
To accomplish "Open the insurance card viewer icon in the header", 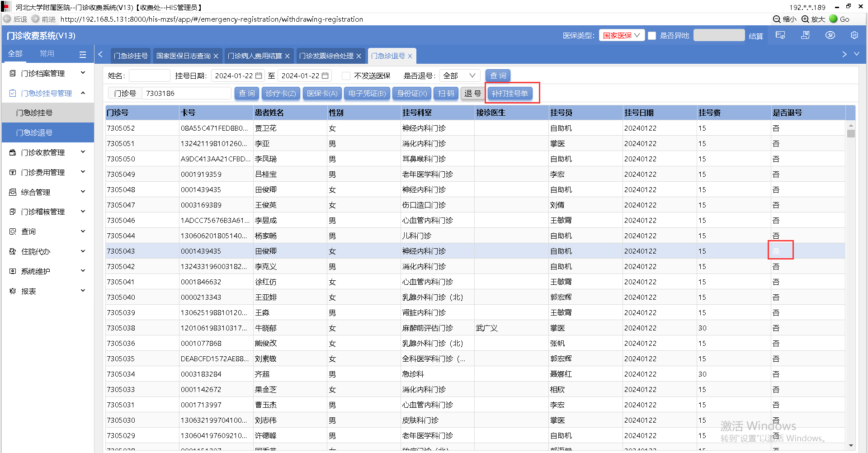I will pos(780,35).
